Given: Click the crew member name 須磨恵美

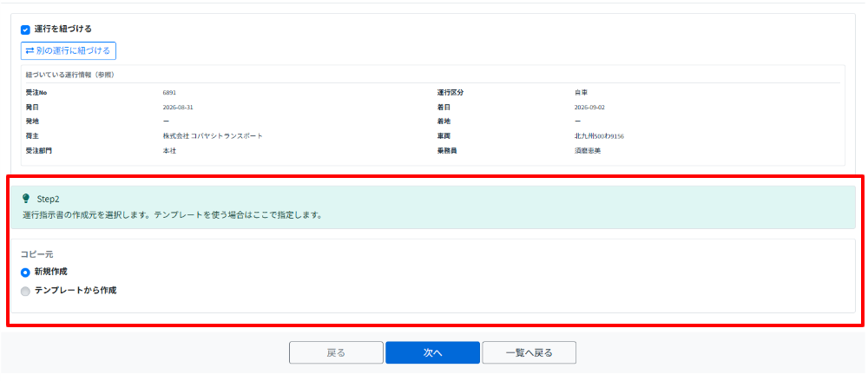Looking at the screenshot, I should pos(588,151).
